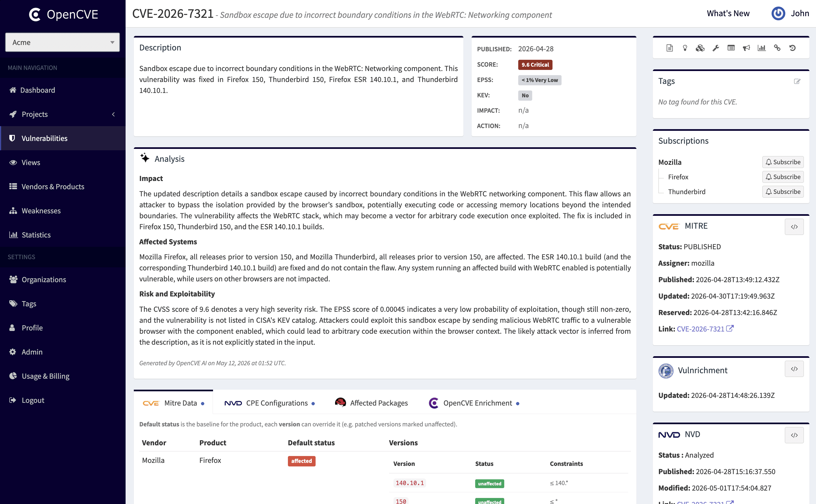
Task: Switch to the OpenCVE Enrichment tab
Action: (x=474, y=403)
